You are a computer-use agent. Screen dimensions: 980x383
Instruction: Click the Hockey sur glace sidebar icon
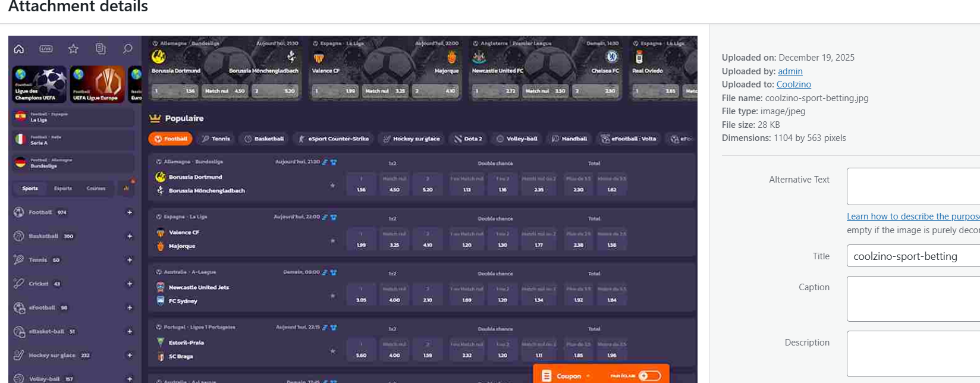(19, 355)
